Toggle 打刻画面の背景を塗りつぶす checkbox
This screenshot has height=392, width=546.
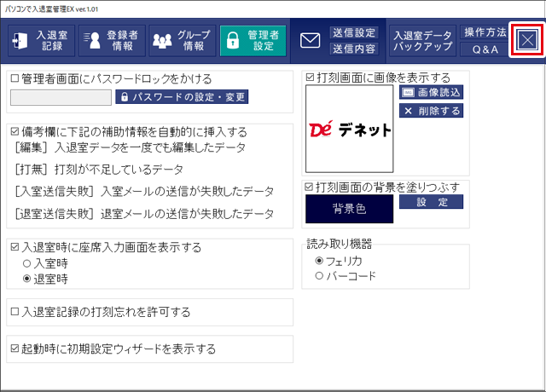(309, 187)
